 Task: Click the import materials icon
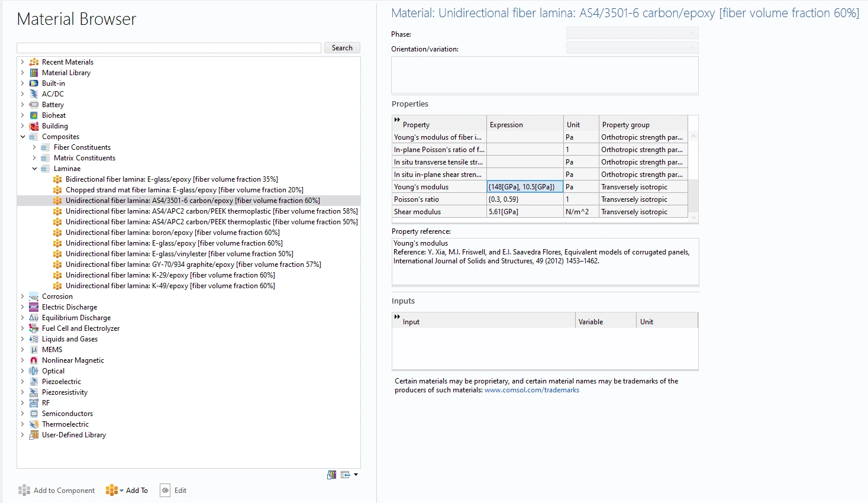pos(346,475)
